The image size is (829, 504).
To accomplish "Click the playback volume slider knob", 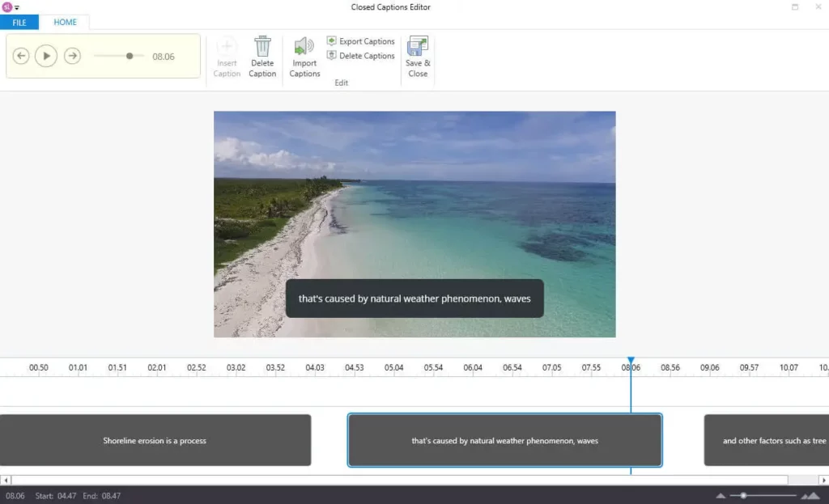I will click(x=130, y=56).
